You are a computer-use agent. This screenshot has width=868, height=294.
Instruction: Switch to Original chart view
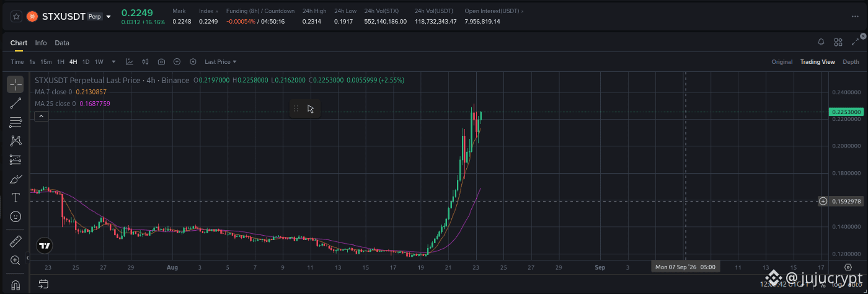coord(782,62)
